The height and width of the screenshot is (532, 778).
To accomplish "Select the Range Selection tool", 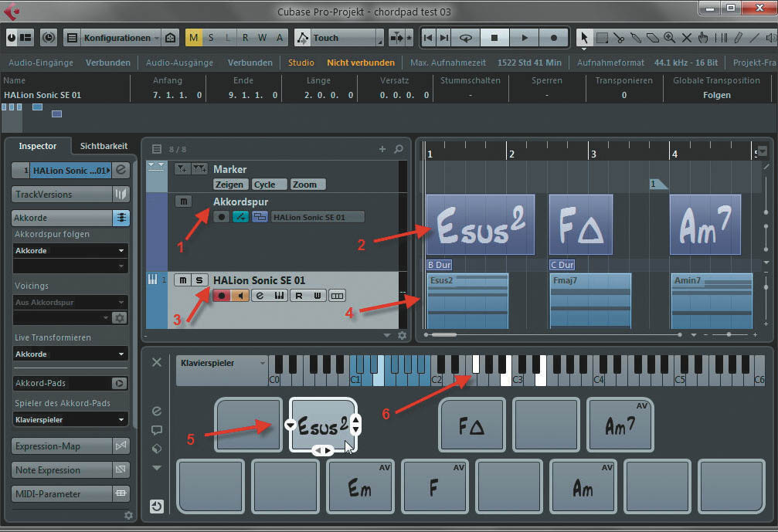I will pos(602,38).
